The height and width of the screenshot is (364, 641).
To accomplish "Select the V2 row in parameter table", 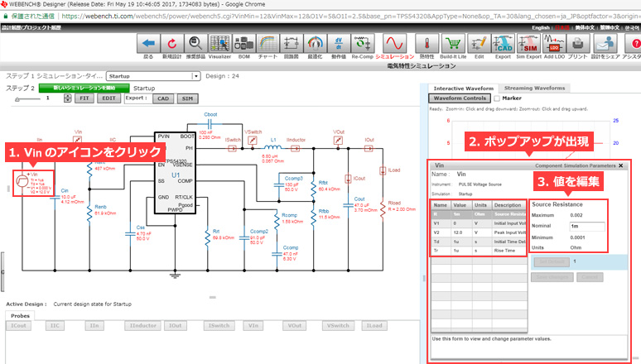I will click(479, 232).
